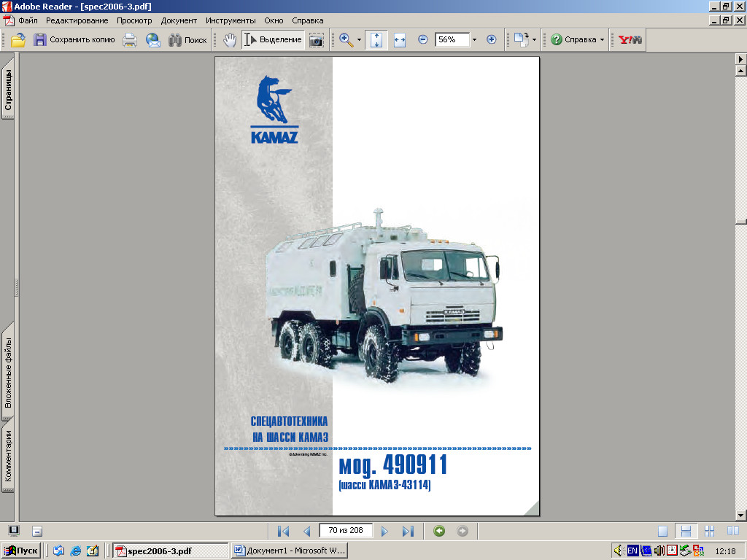This screenshot has height=560, width=747.
Task: Open the Редактирование menu
Action: [77, 20]
